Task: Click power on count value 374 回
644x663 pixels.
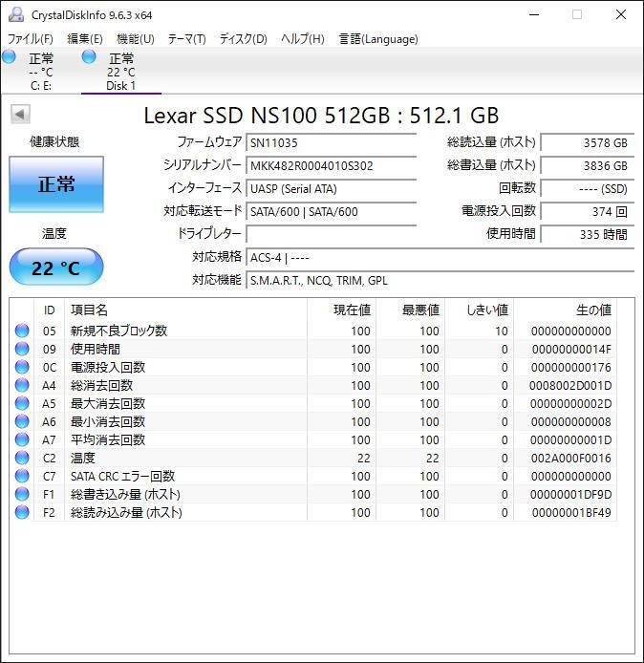Action: pos(588,211)
